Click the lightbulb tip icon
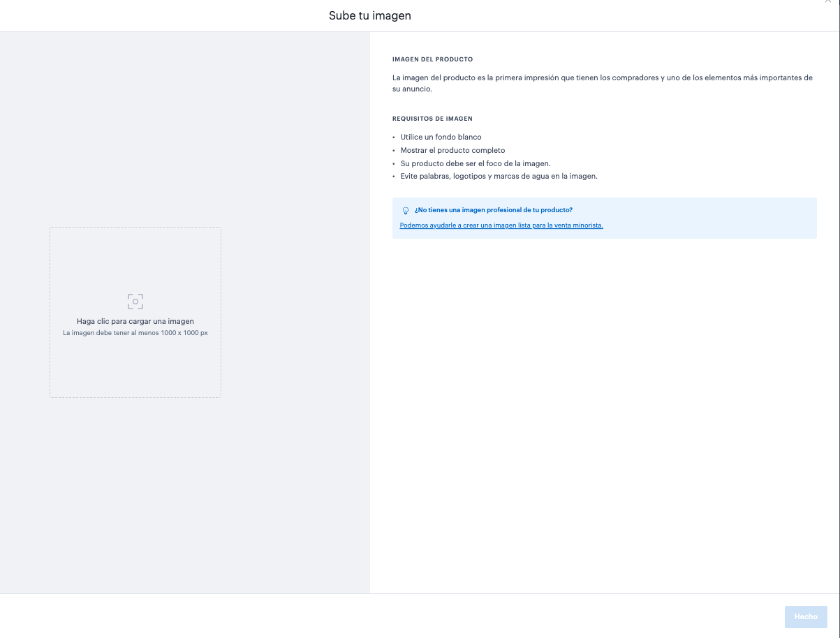The image size is (840, 638). coord(405,210)
